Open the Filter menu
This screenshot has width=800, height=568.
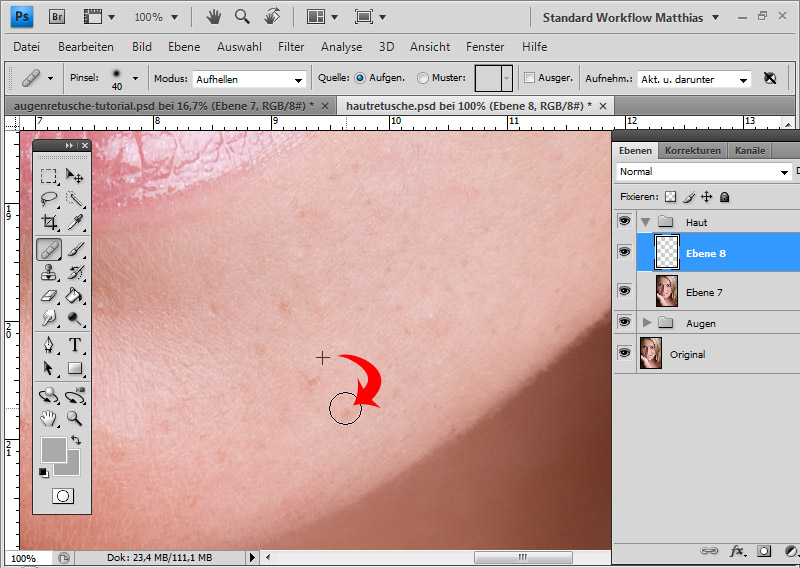(x=291, y=47)
